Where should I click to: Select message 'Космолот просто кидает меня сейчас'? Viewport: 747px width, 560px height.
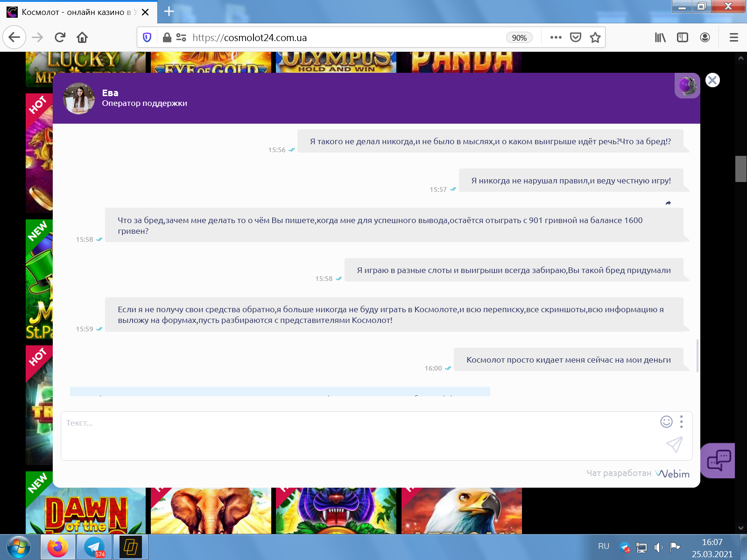pos(569,360)
